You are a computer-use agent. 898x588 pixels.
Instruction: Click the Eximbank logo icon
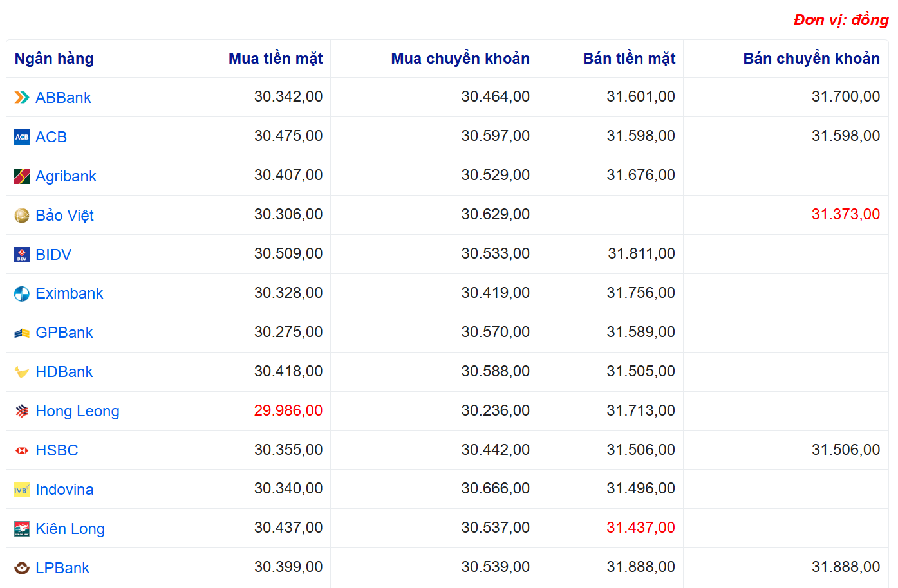[22, 294]
